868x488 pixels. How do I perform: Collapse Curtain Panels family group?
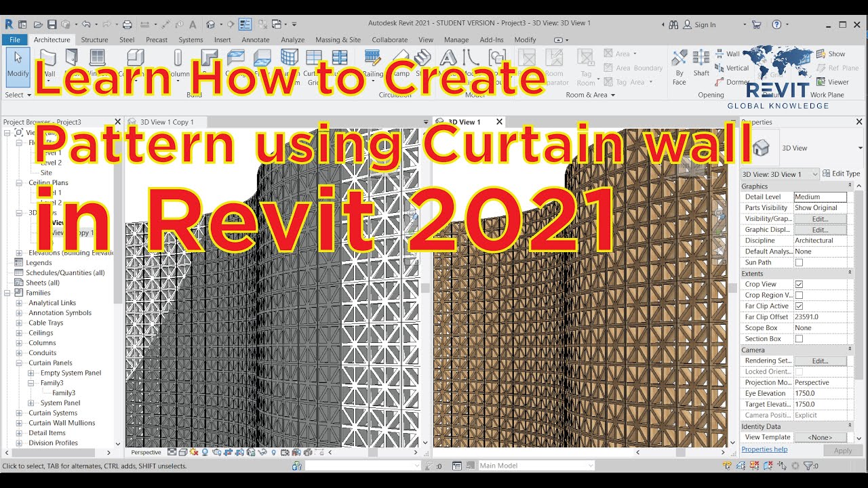[x=19, y=363]
